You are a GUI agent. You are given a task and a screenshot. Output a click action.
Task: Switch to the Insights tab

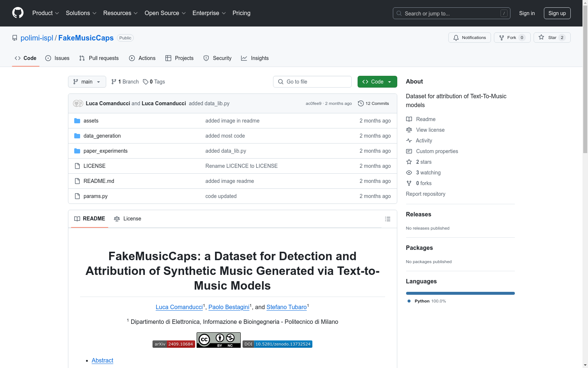tap(255, 58)
